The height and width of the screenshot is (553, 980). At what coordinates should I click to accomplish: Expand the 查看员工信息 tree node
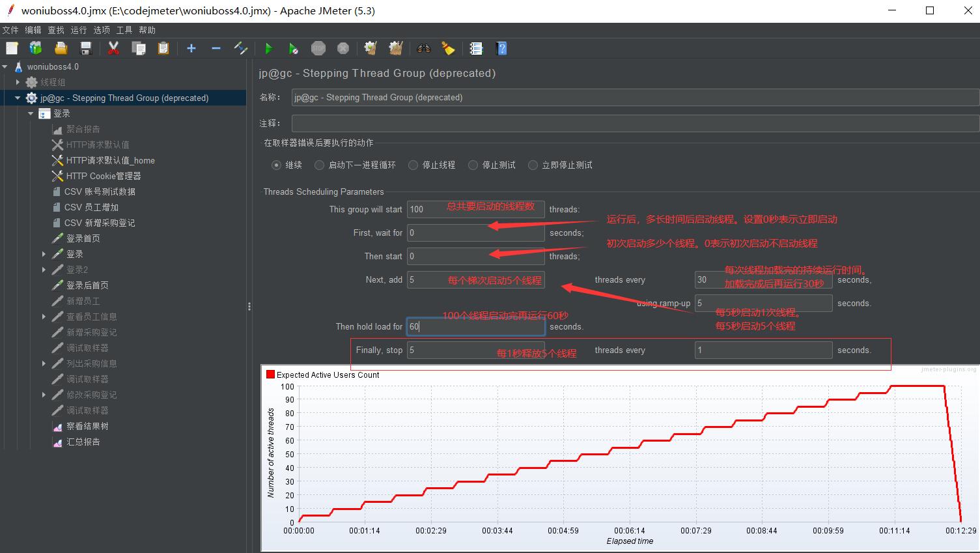coord(44,317)
